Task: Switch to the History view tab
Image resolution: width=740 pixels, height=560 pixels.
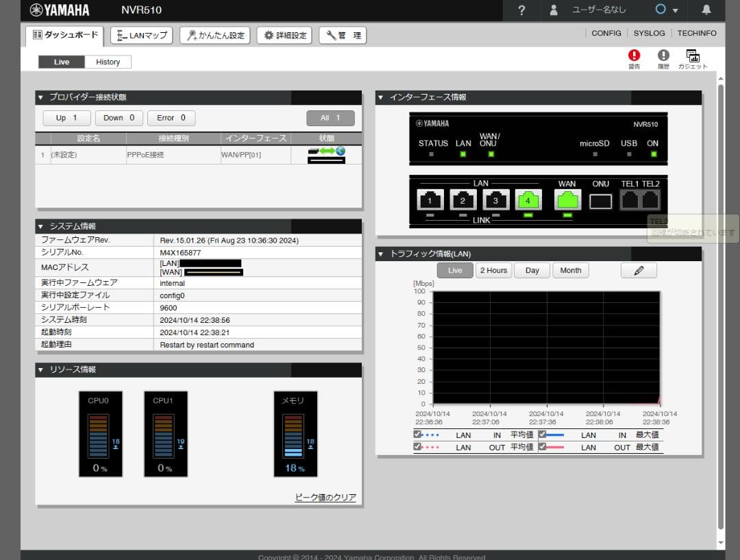Action: 108,62
